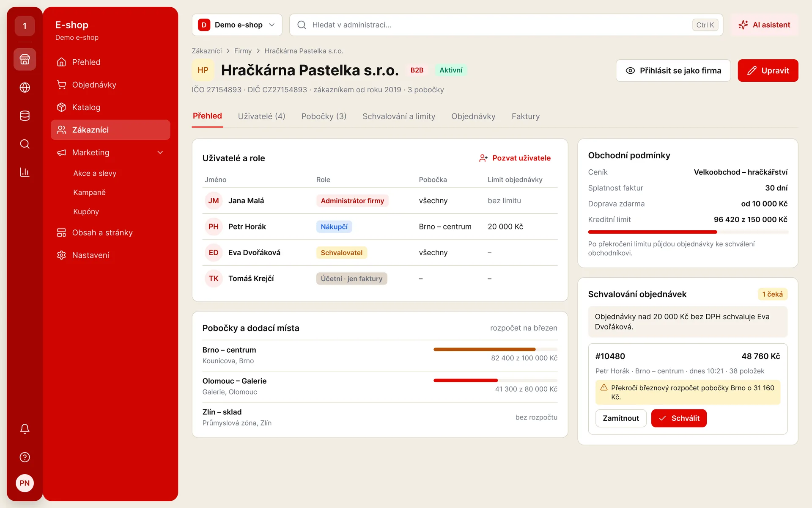The width and height of the screenshot is (812, 508).
Task: Open Obsah a stránky in the sidebar
Action: 110,232
